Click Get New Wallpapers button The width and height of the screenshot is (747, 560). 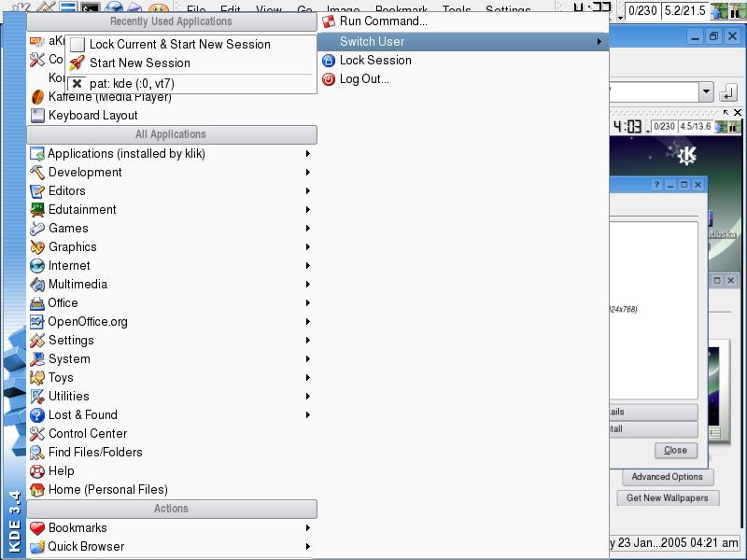(x=667, y=498)
